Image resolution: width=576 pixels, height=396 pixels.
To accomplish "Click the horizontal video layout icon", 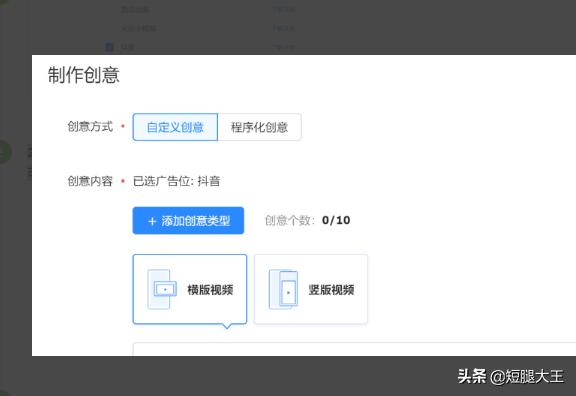I will pyautogui.click(x=162, y=289).
